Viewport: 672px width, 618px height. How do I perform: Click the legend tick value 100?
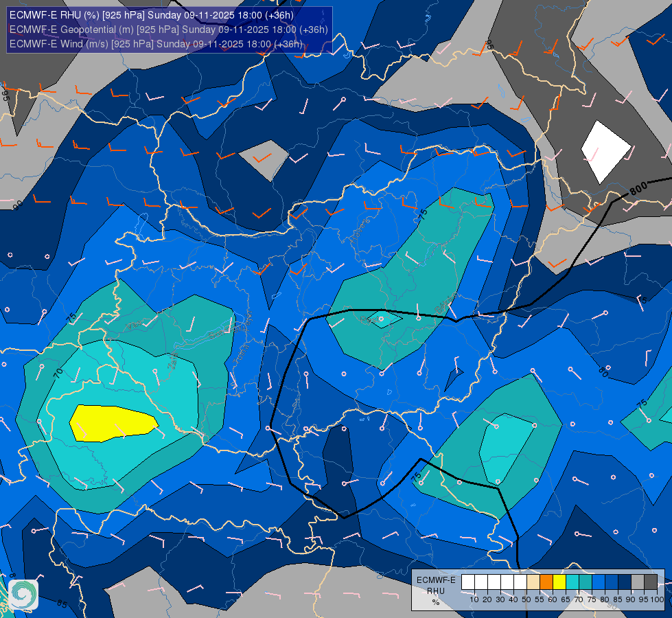pos(657,599)
